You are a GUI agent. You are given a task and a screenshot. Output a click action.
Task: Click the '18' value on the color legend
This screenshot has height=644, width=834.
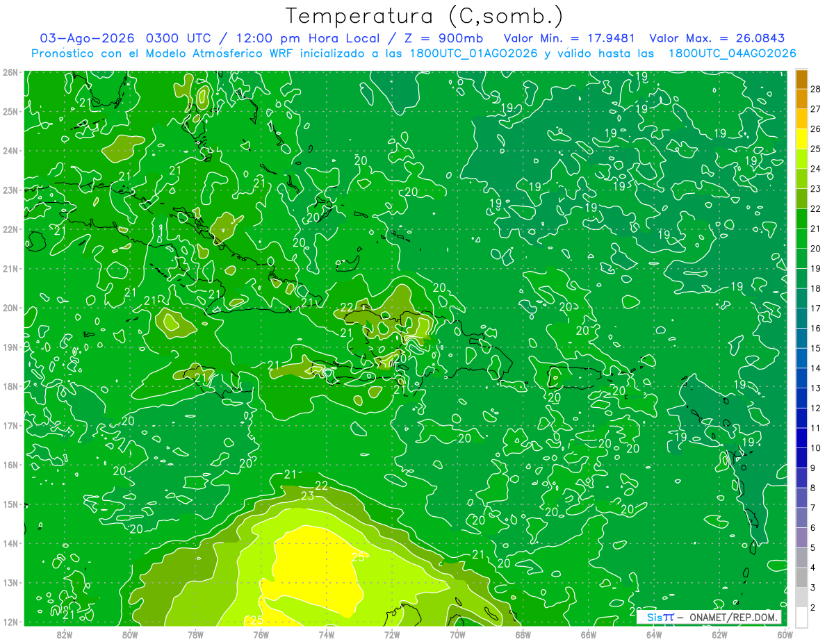[x=816, y=288]
